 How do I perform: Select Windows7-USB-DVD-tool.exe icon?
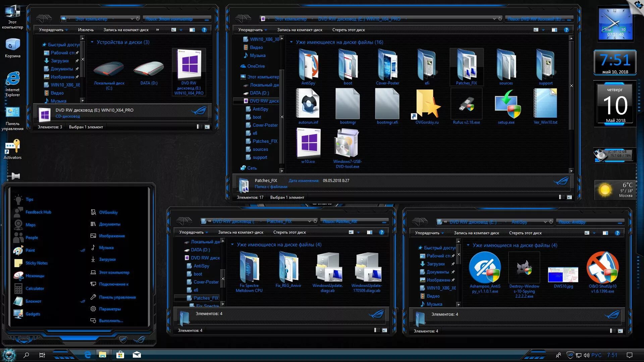[x=347, y=148]
